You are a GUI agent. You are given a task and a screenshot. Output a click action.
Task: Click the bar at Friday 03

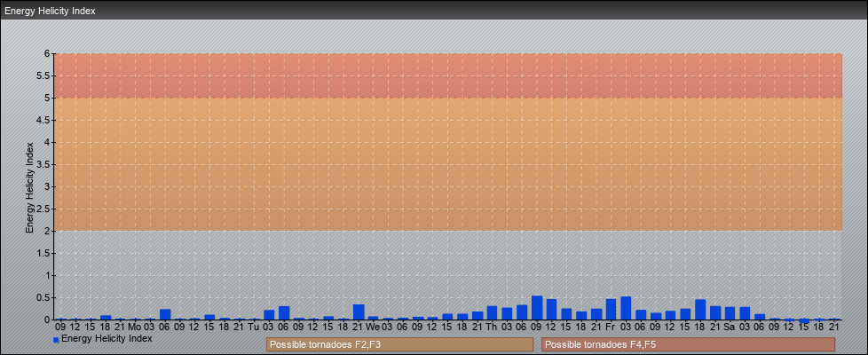[626, 308]
